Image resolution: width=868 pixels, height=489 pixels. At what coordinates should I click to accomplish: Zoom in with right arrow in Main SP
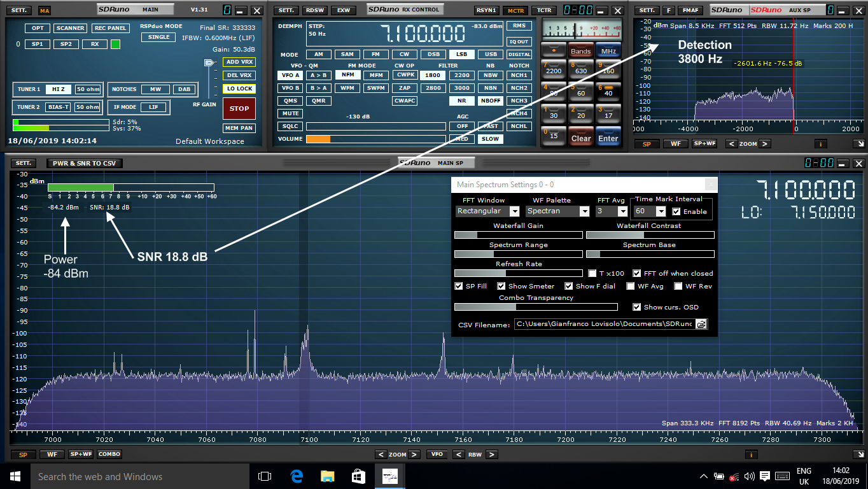(414, 455)
